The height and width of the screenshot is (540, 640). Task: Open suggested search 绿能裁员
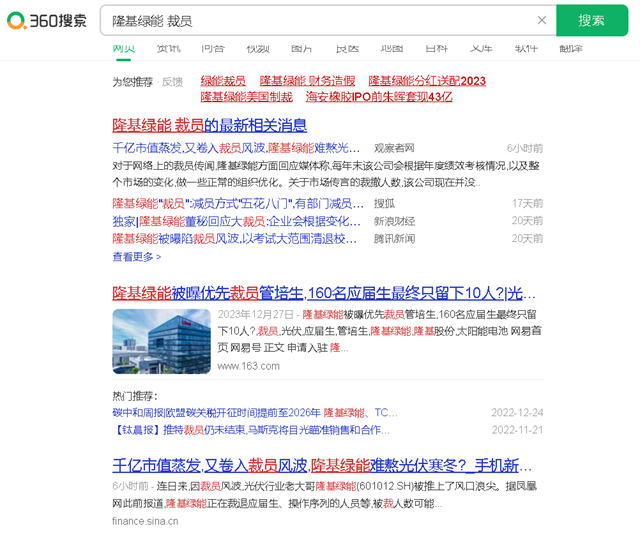(x=223, y=81)
